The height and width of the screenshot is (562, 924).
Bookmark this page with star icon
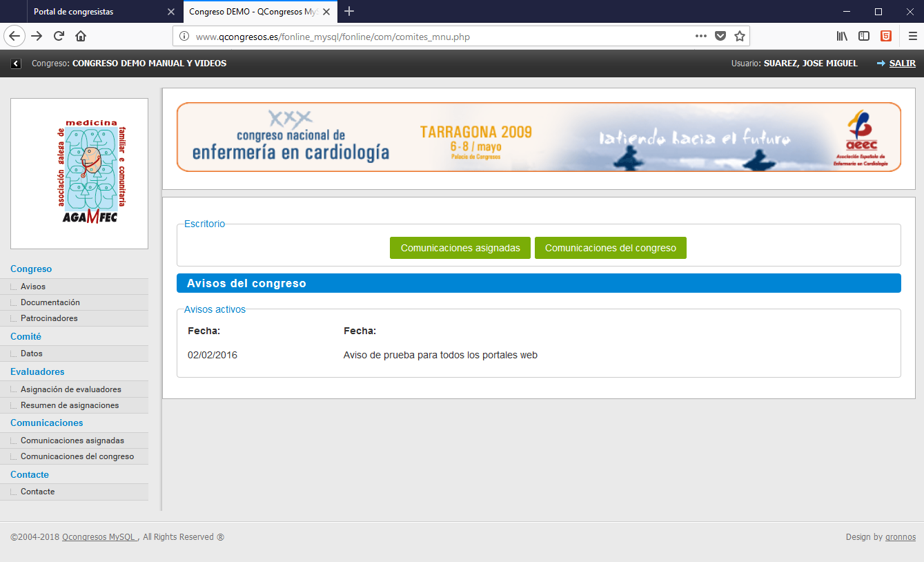740,37
